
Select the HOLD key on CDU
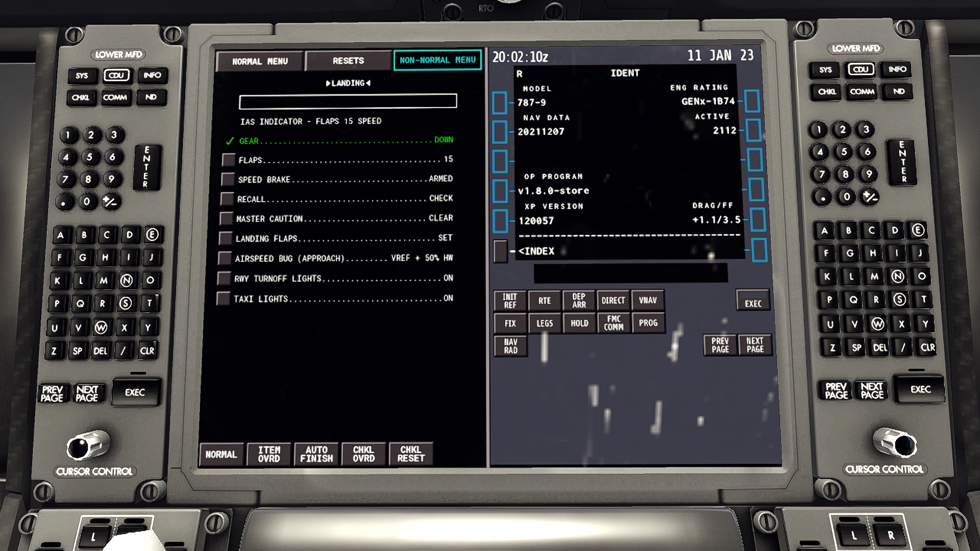(x=579, y=323)
